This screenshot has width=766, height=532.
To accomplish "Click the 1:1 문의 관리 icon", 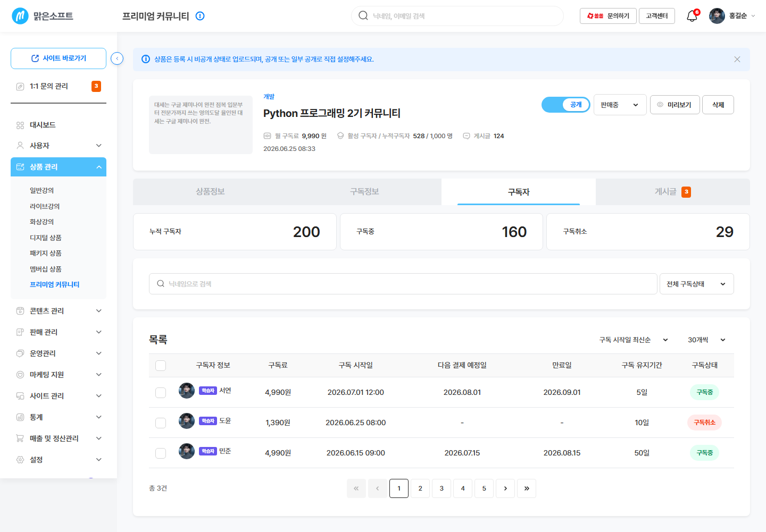I will coord(20,86).
